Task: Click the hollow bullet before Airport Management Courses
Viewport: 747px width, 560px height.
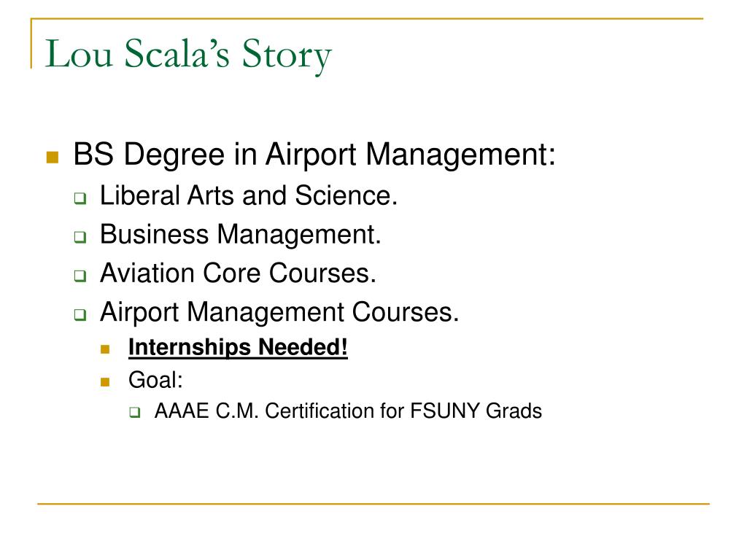Action: coord(80,314)
